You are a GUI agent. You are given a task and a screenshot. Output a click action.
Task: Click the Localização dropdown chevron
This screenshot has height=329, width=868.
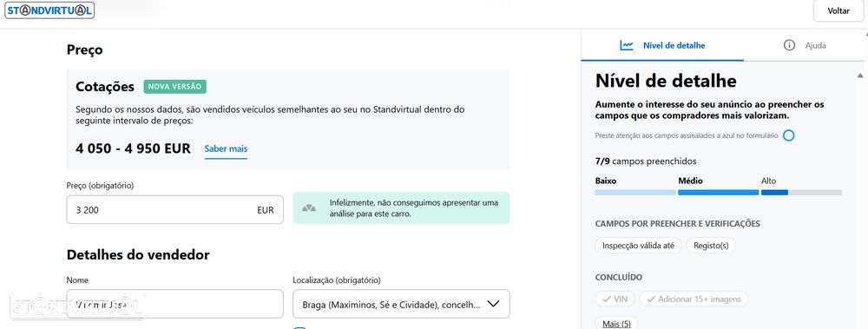click(x=493, y=304)
